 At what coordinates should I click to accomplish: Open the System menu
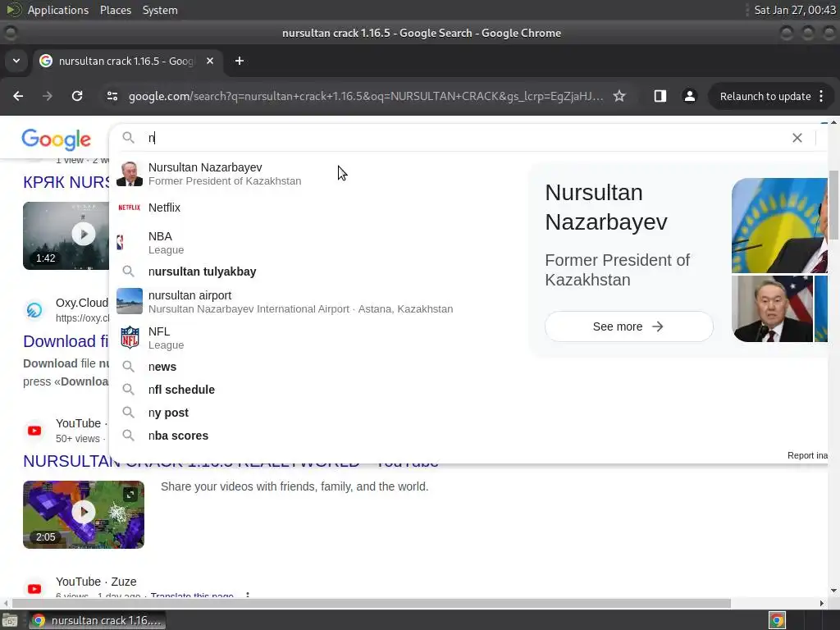tap(160, 10)
